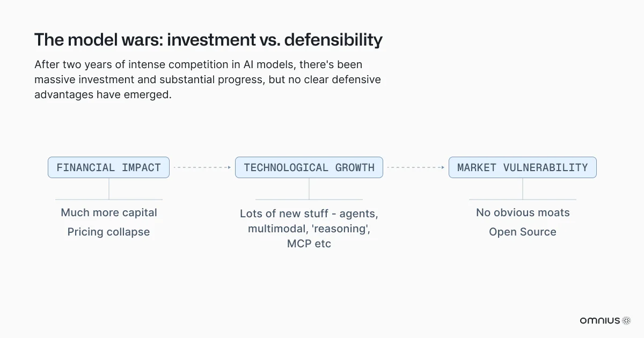Click 'Lots of new stuff - agents' line
The image size is (644, 338).
pyautogui.click(x=309, y=214)
